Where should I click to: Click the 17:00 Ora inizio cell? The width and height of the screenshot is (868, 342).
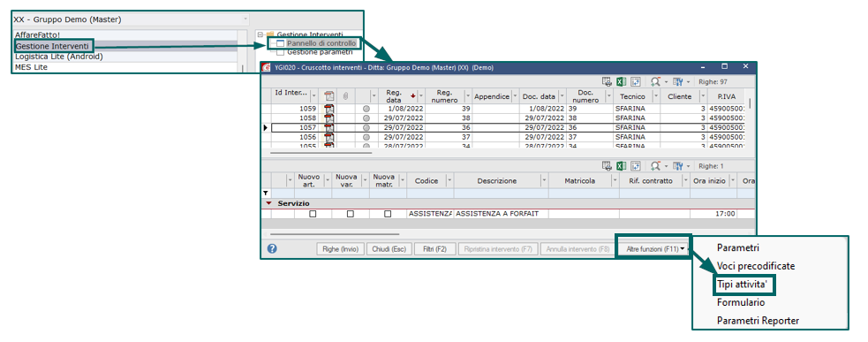[713, 213]
